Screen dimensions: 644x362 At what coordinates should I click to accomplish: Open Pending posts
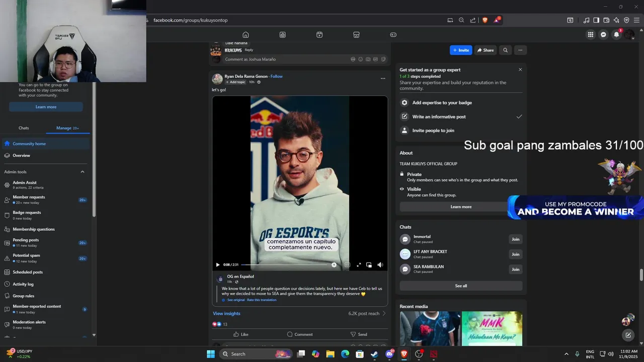click(46, 243)
